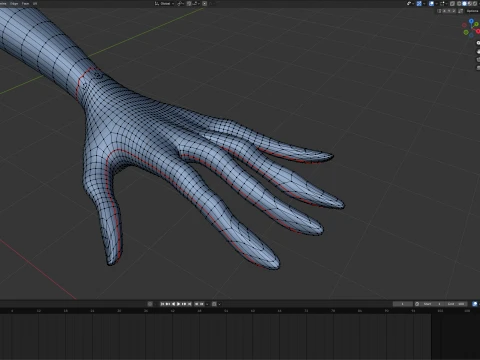
Task: Jump to the previous keyframe
Action: [x=168, y=304]
